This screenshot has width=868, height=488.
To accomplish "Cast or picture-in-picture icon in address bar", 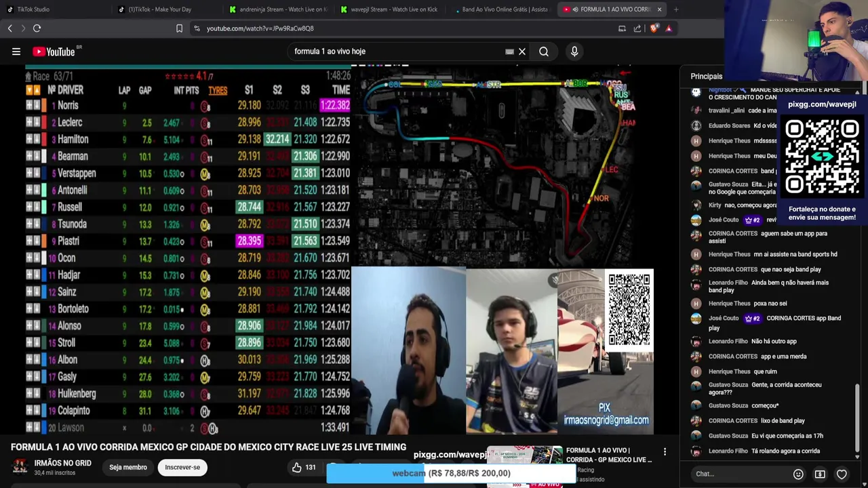I will (x=622, y=28).
